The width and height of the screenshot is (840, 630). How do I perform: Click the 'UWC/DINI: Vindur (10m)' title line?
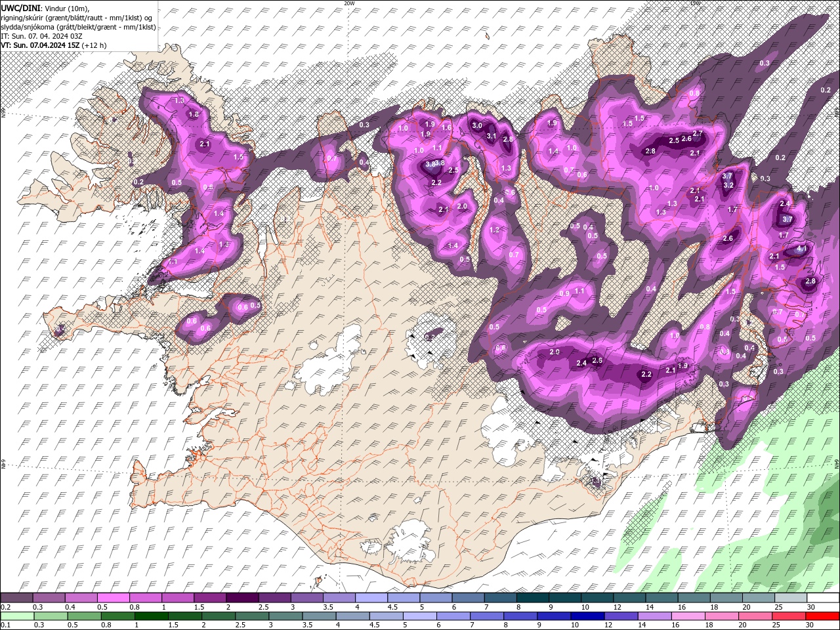(x=45, y=7)
